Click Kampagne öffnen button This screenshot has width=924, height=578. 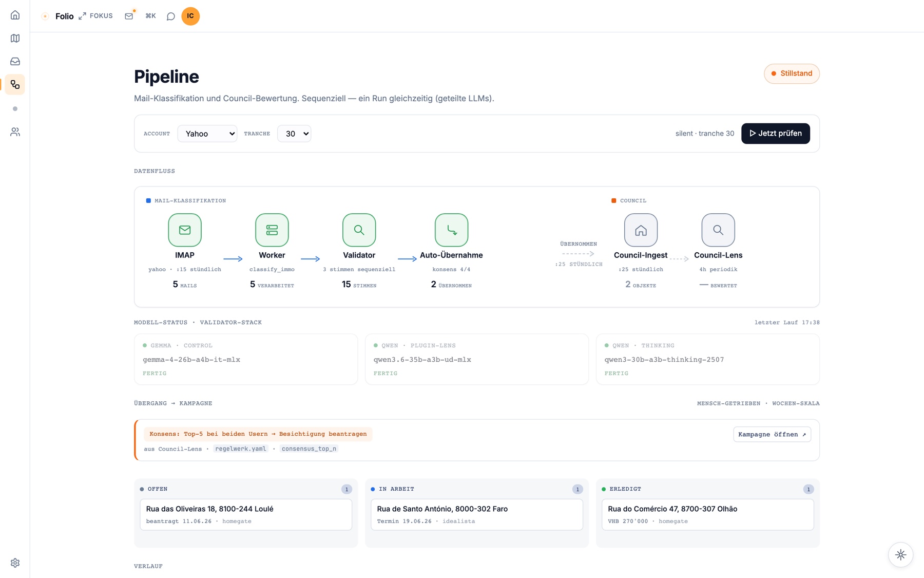tap(772, 434)
